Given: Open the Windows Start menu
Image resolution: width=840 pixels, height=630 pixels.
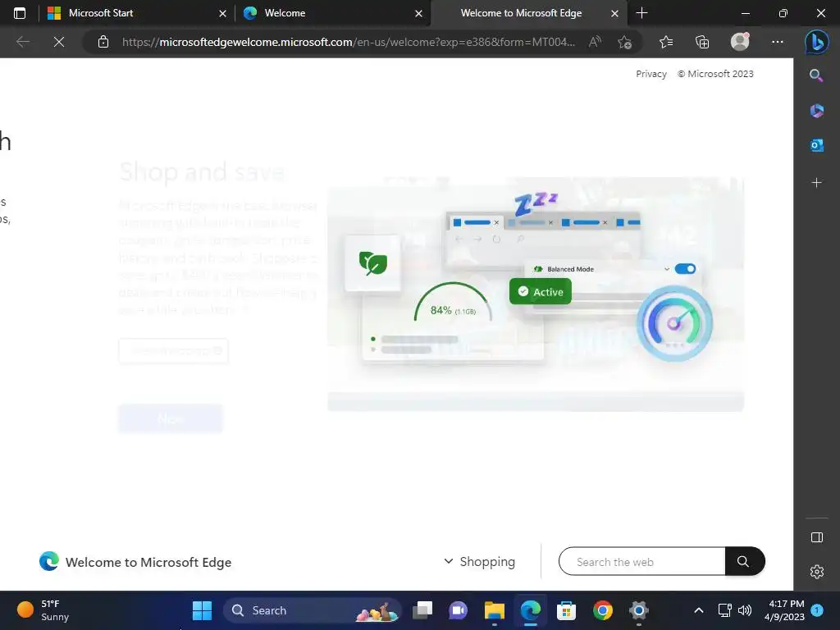Looking at the screenshot, I should [x=202, y=610].
